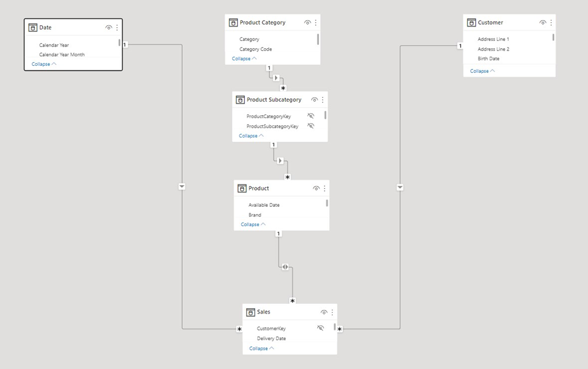Click cross-filter arrow on Customer to Sales line
This screenshot has height=369, width=588.
[x=400, y=187]
